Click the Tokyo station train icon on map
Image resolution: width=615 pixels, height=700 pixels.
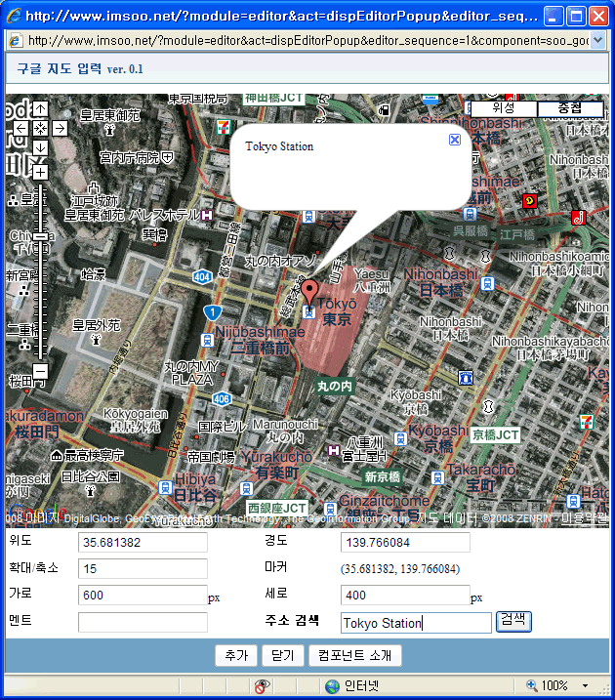(x=308, y=312)
